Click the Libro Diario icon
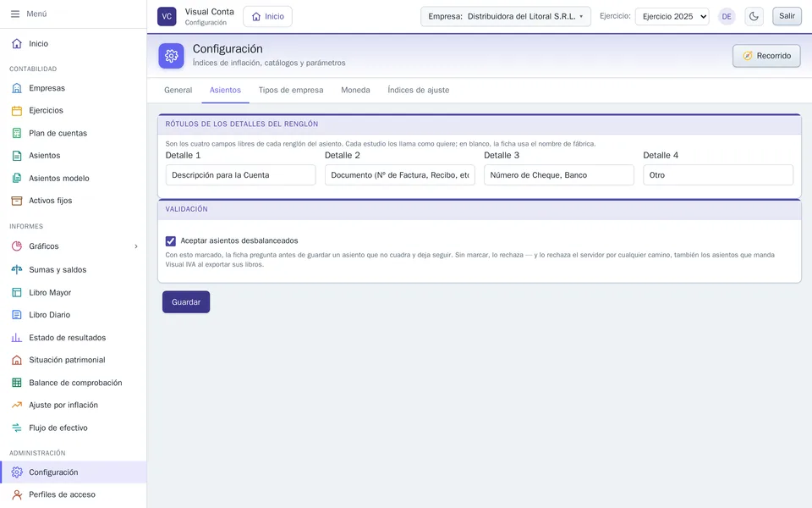Viewport: 812px width, 508px height. 17,315
